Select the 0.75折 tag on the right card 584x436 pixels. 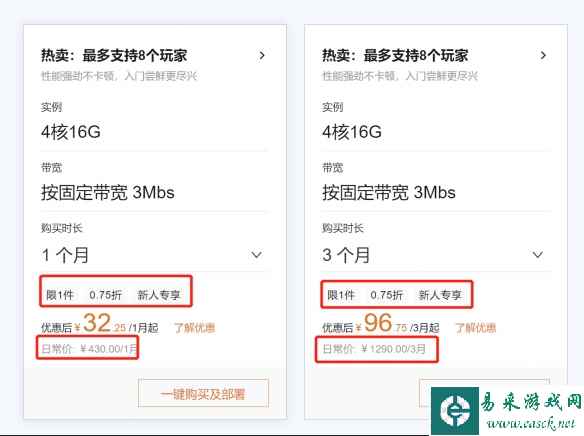coord(387,295)
